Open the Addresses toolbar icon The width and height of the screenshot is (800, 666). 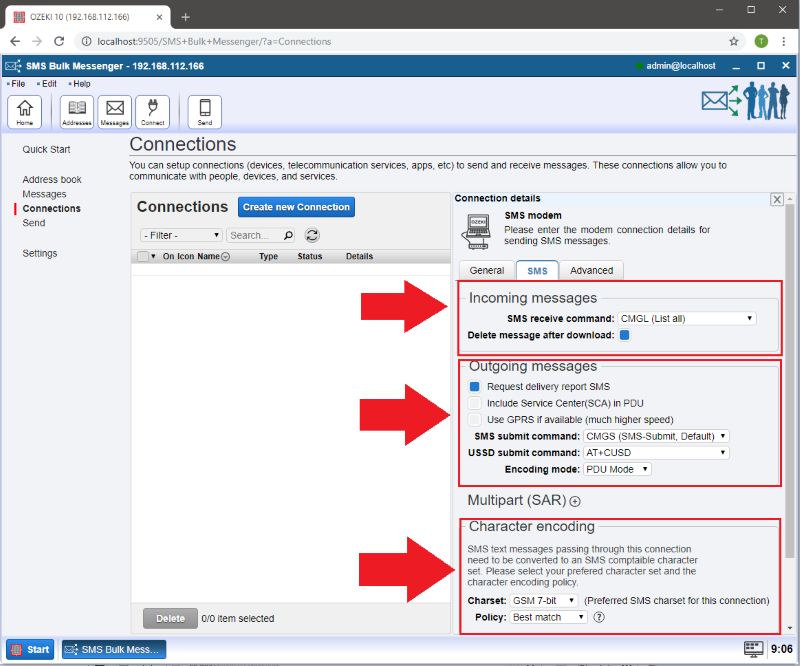77,111
